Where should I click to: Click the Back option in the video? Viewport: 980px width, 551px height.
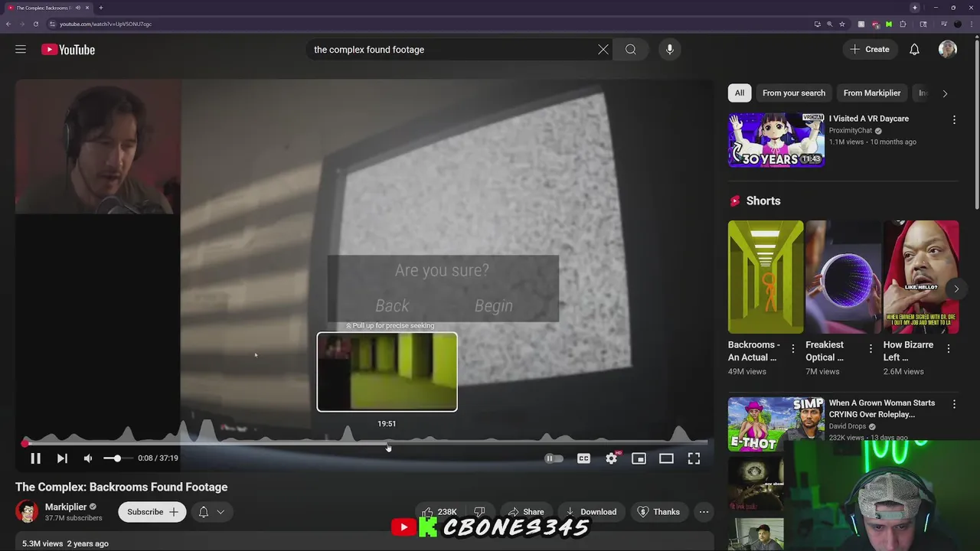click(x=392, y=306)
